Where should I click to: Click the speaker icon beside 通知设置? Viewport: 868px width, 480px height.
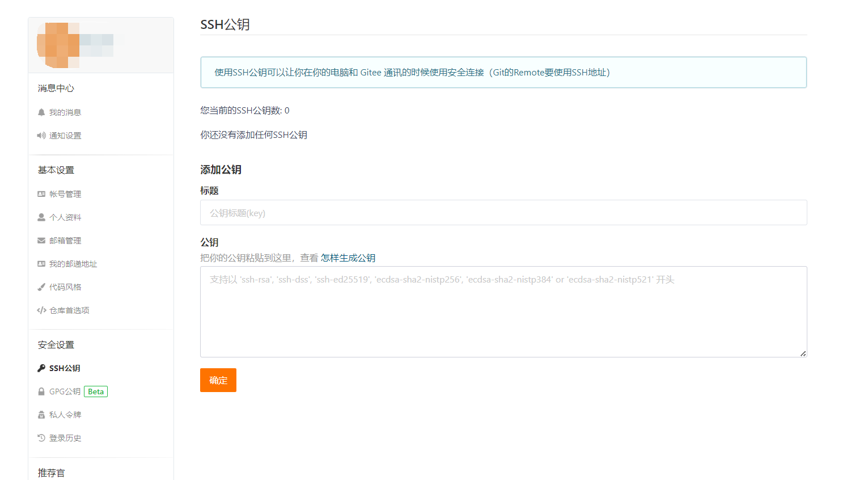pyautogui.click(x=41, y=136)
